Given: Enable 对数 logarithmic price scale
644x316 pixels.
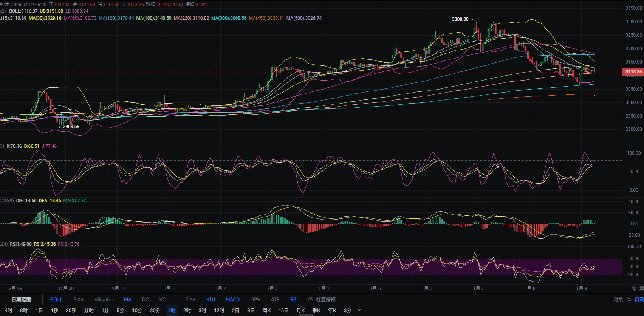Looking at the screenshot, I should 618,299.
